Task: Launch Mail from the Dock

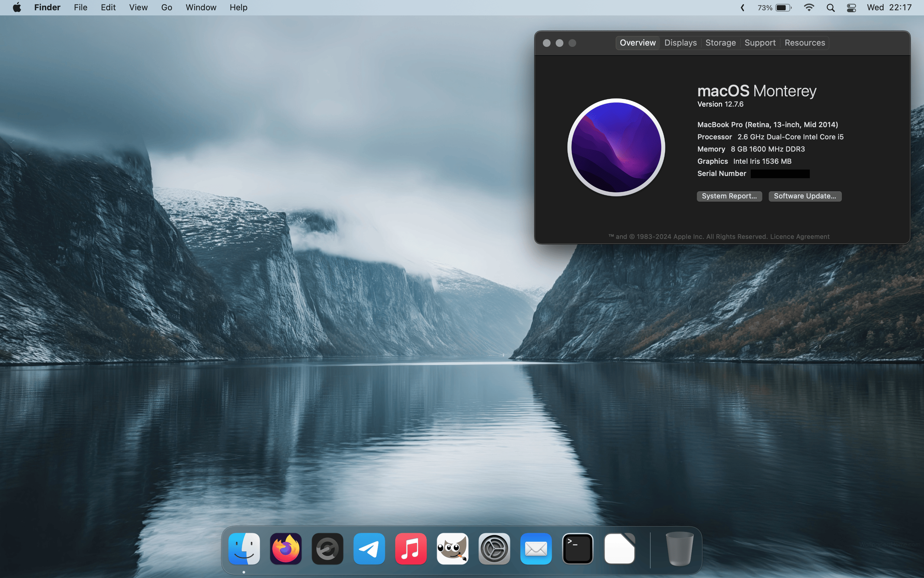Action: [x=536, y=548]
